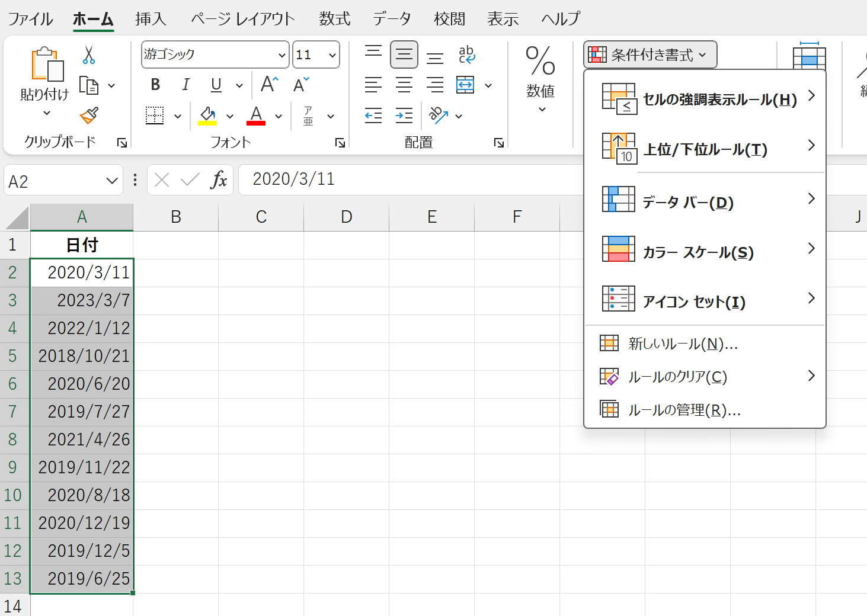
Task: Click the wrap text icon
Action: [x=466, y=55]
